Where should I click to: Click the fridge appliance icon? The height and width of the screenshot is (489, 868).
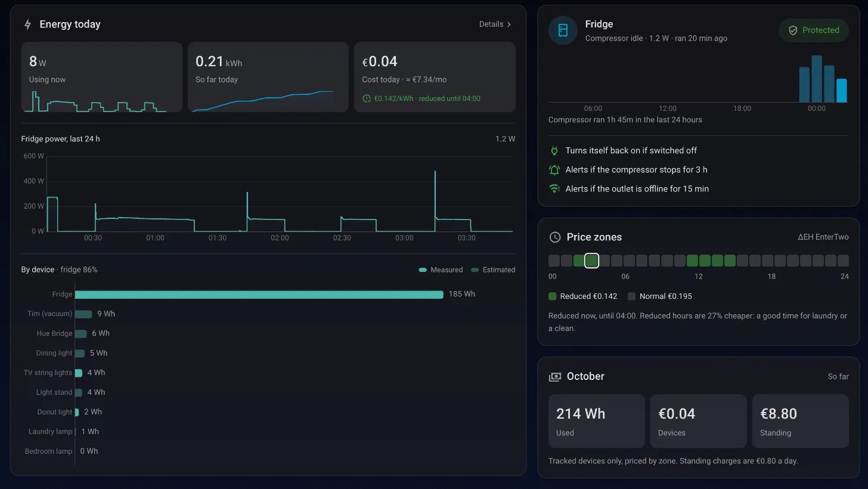563,30
